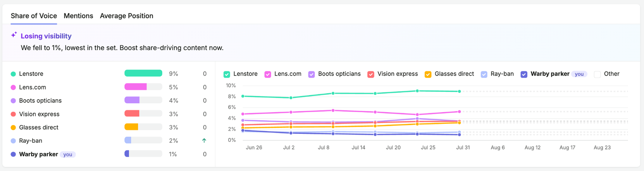Click the Lenstore Jul 31 data point
This screenshot has width=644, height=171.
pos(459,92)
